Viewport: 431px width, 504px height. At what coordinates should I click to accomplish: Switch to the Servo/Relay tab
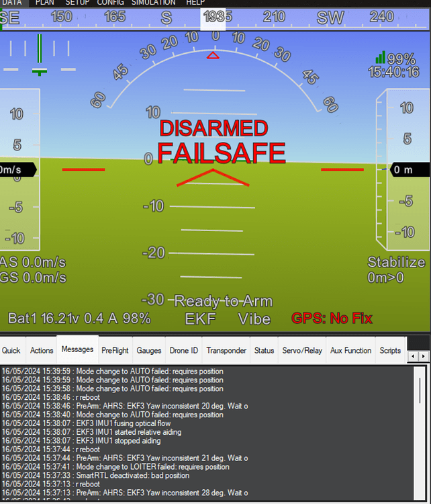pyautogui.click(x=302, y=350)
